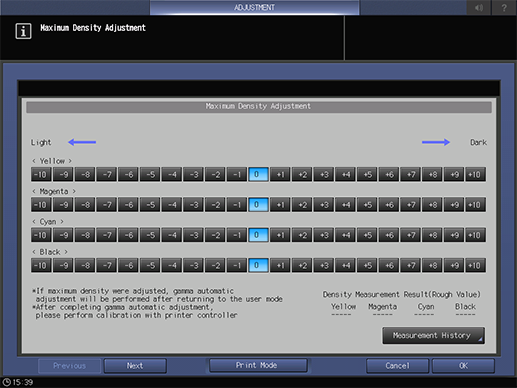Select Black density 0
The height and width of the screenshot is (388, 517).
click(258, 265)
